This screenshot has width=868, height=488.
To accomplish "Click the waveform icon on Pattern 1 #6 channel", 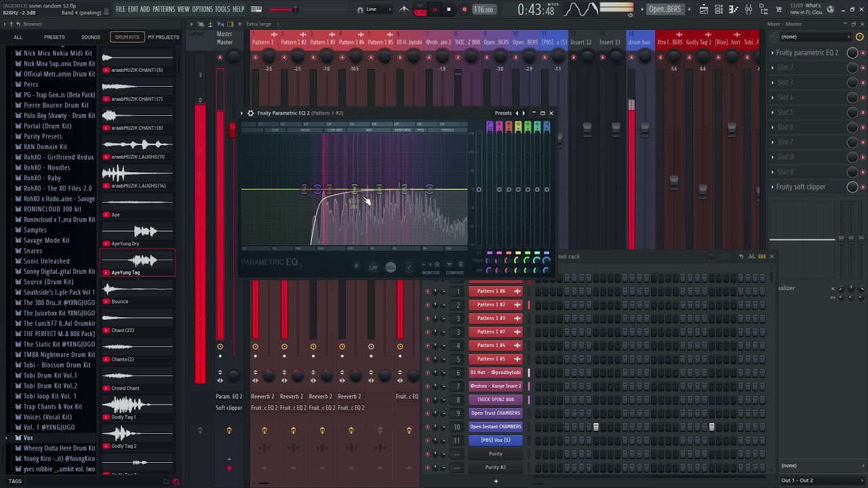I will pos(517,291).
